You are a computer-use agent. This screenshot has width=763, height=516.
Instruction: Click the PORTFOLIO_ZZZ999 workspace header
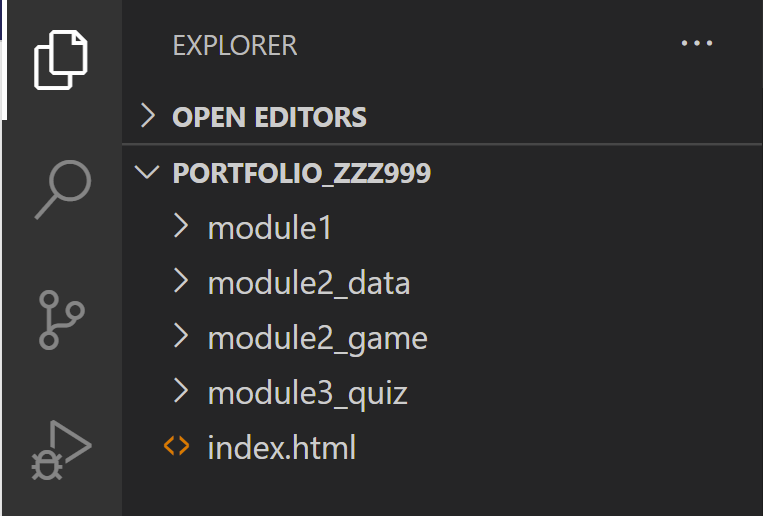302,173
